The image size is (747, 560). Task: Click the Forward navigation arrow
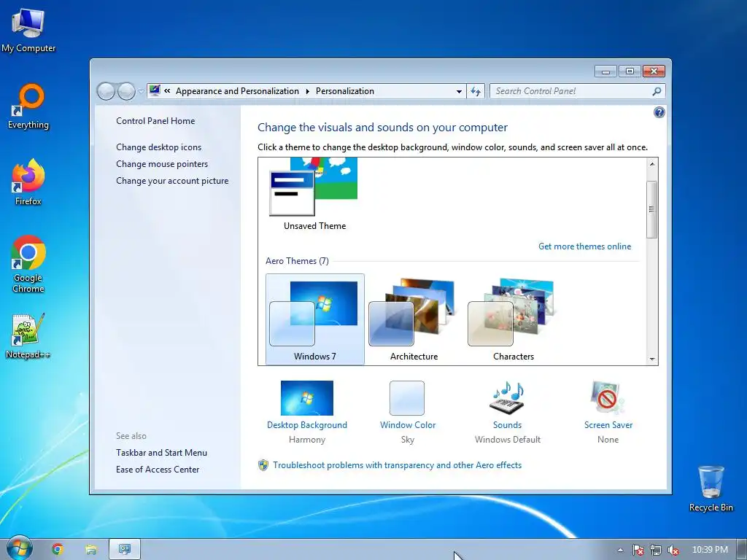click(126, 91)
